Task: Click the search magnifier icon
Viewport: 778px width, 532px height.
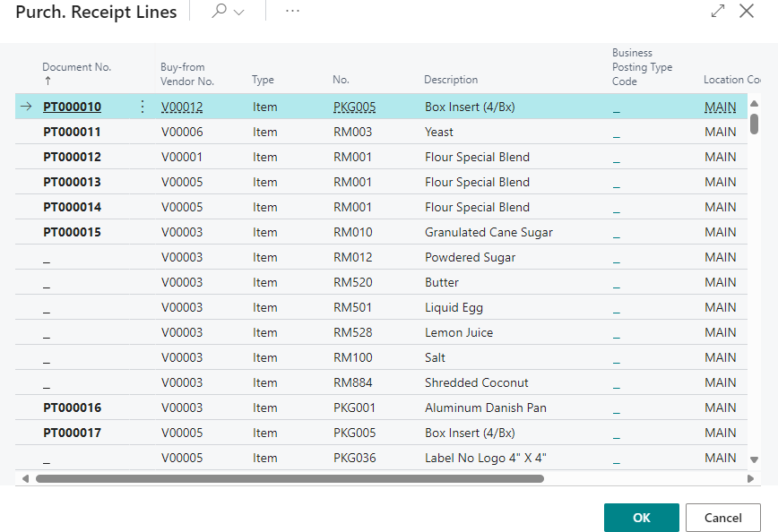Action: click(x=219, y=12)
